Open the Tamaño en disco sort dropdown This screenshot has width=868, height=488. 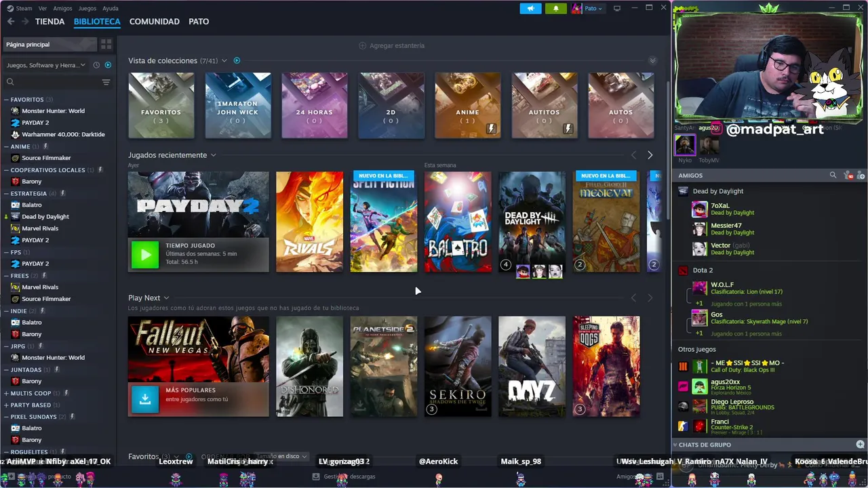click(281, 456)
